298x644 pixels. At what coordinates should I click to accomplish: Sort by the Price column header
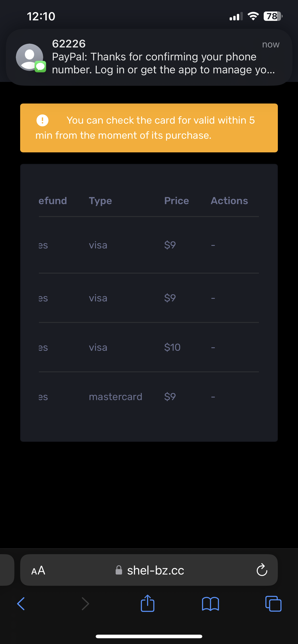[x=177, y=201]
